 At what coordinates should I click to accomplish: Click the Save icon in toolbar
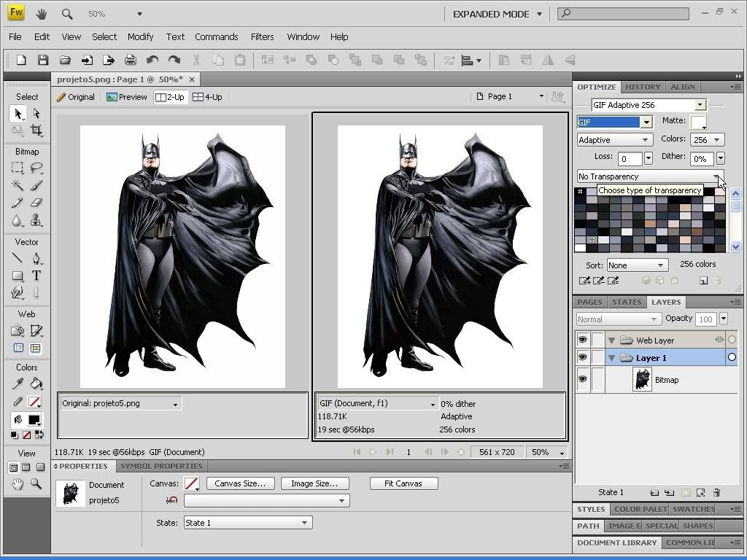pos(43,60)
